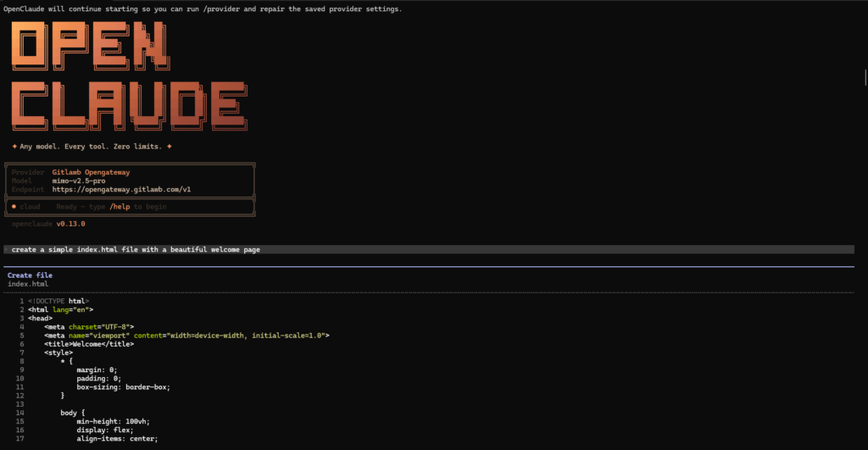Image resolution: width=868 pixels, height=450 pixels.
Task: Click the top message about running /provider
Action: pyautogui.click(x=203, y=8)
